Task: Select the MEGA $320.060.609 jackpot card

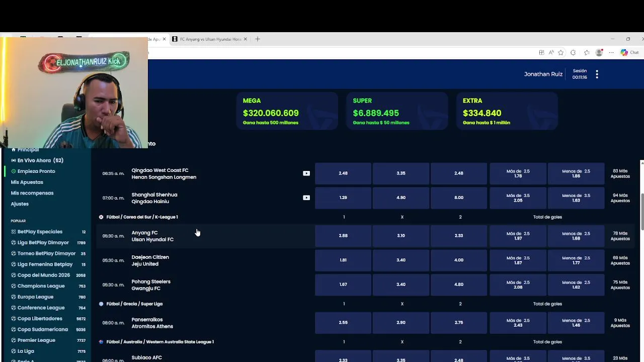Action: pos(287,111)
